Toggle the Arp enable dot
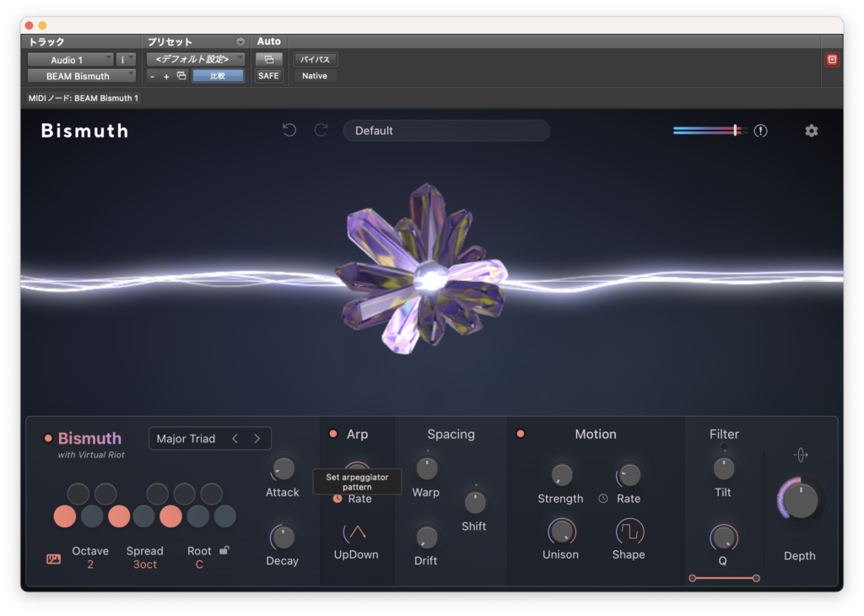 332,435
